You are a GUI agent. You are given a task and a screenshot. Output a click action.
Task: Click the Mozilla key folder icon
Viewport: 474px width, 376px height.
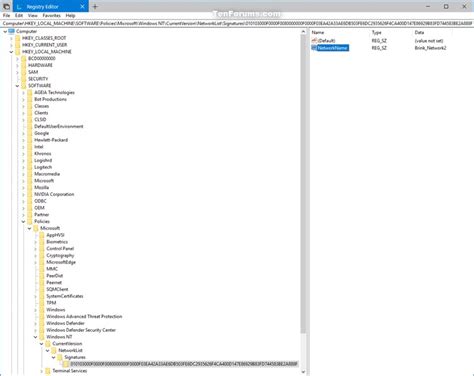click(30, 187)
